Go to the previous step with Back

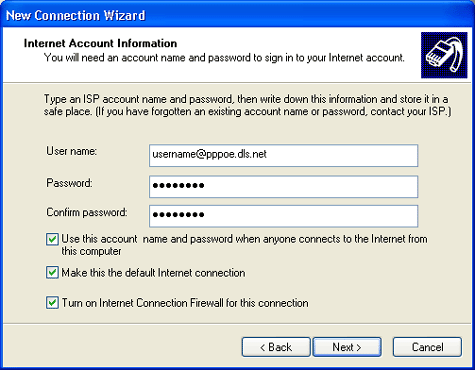pyautogui.click(x=276, y=347)
